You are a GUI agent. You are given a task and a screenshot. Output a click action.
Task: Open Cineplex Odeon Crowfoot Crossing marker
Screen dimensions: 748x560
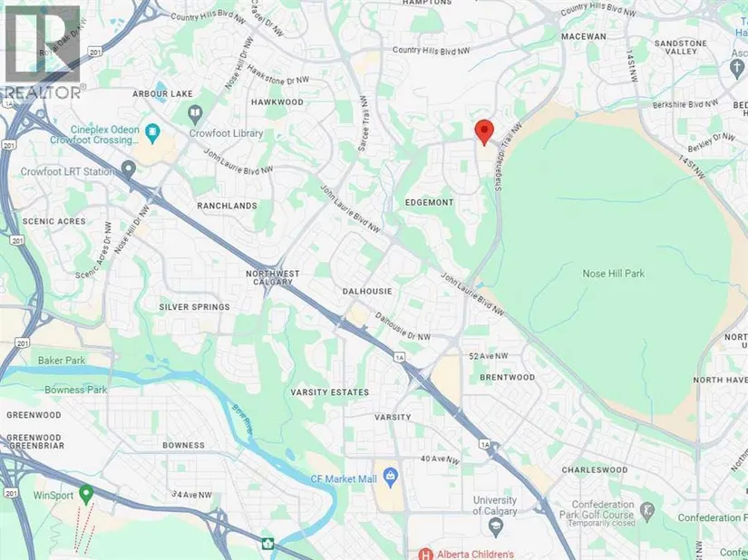point(152,134)
